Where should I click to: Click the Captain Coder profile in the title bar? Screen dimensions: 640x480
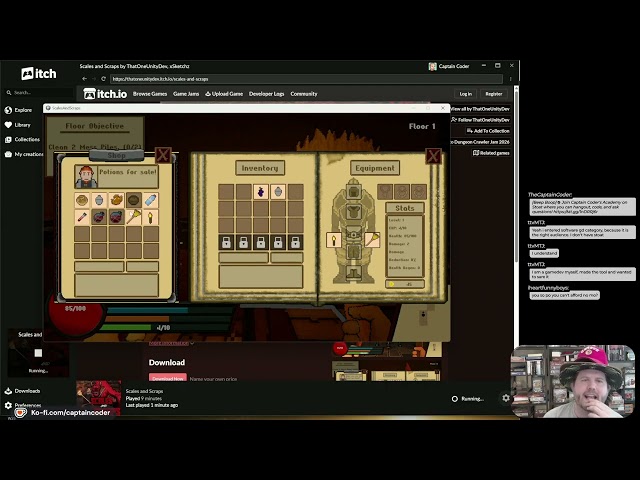coord(449,66)
